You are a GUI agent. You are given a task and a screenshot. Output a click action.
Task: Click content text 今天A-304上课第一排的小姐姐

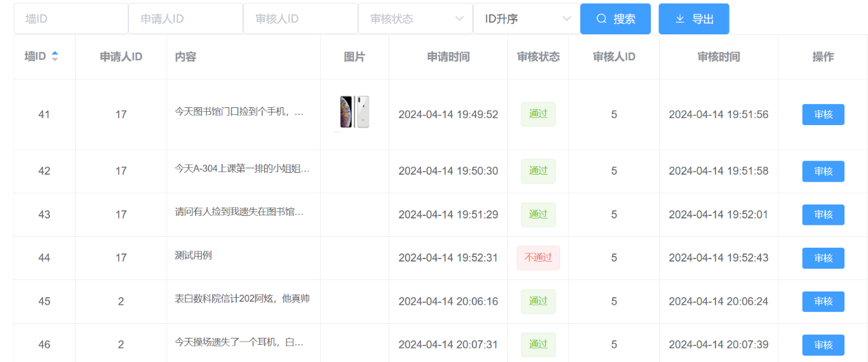(x=242, y=168)
